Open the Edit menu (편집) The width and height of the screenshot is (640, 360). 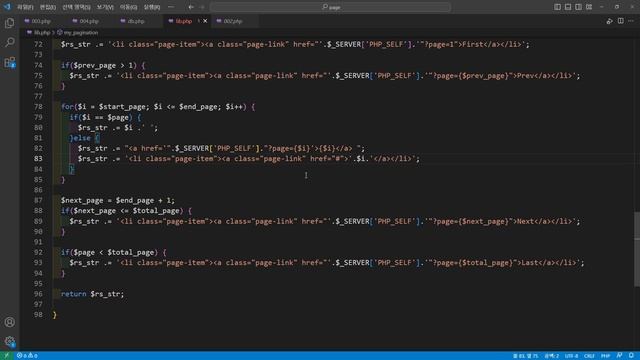(x=48, y=7)
